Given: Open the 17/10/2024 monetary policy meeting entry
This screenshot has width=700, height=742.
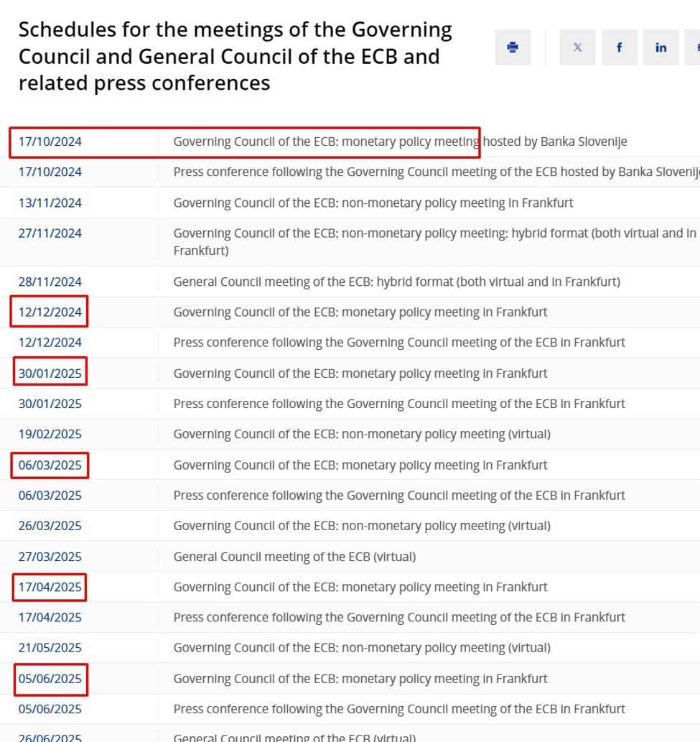Looking at the screenshot, I should (x=50, y=142).
